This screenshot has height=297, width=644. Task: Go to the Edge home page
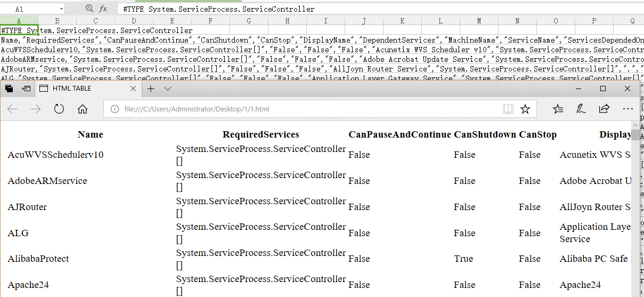click(83, 109)
